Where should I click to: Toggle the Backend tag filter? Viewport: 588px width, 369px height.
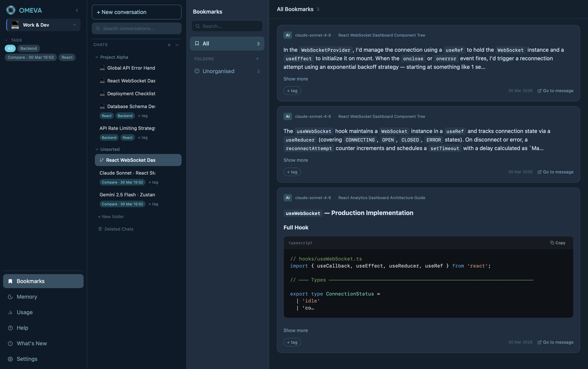[x=29, y=48]
